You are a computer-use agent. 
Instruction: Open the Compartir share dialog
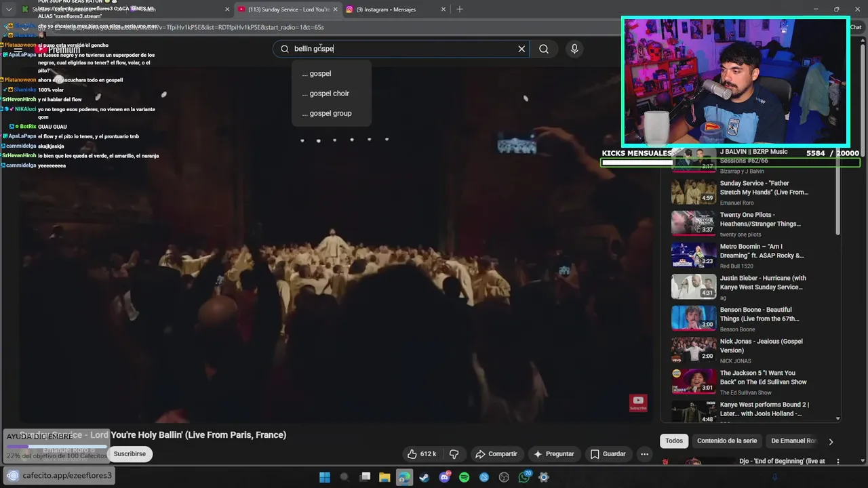tap(496, 454)
